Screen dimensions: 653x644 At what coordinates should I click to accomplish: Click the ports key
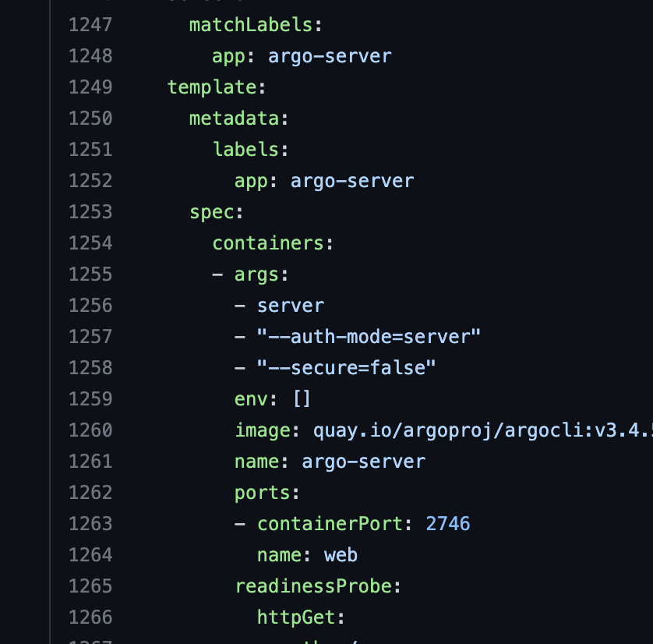(x=262, y=493)
